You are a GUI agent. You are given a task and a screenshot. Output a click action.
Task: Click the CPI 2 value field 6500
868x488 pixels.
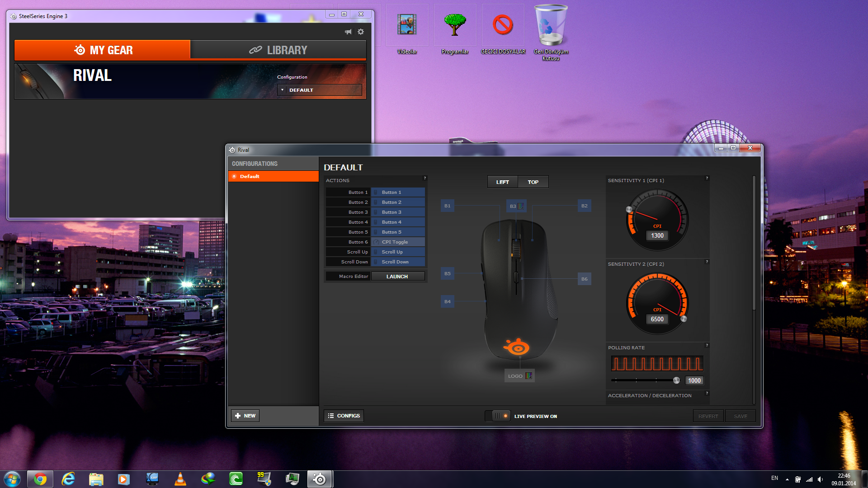657,319
